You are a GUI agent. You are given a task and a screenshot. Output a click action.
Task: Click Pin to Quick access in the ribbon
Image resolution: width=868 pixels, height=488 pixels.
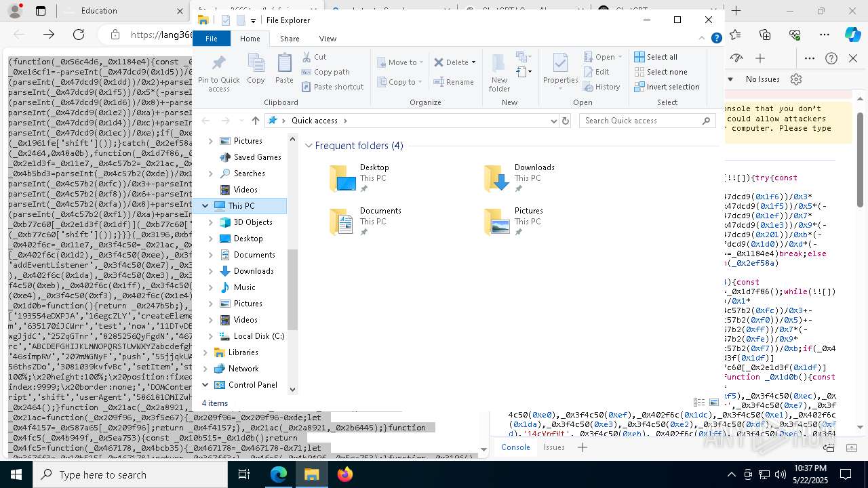coord(218,73)
